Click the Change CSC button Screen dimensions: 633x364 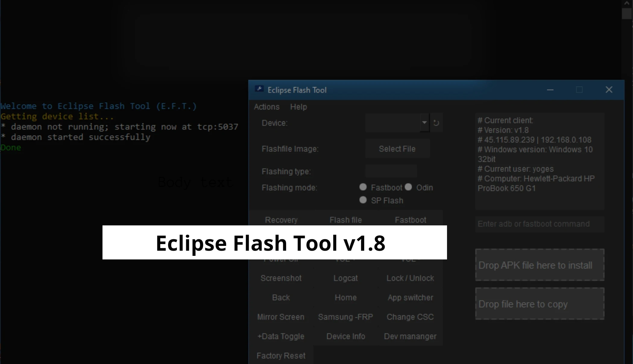click(x=410, y=317)
